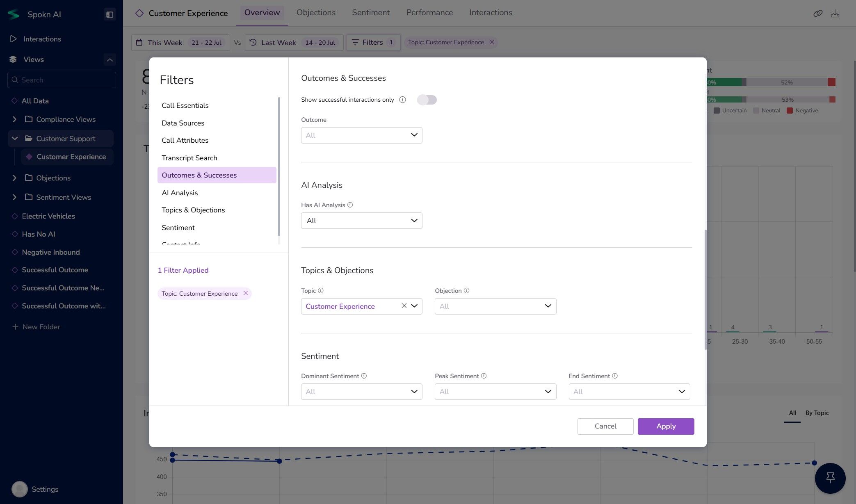Image resolution: width=856 pixels, height=504 pixels.
Task: Select AI Analysis in filter categories
Action: (x=180, y=193)
